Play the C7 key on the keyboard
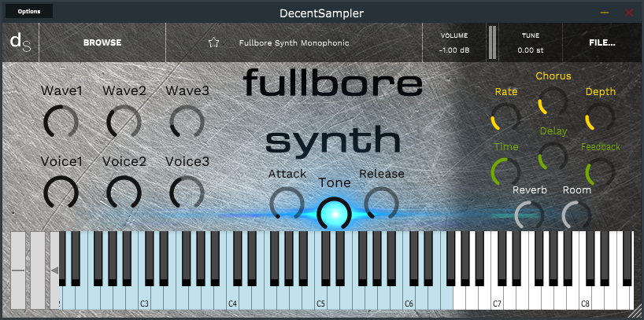Screen dimensions: 644x320 (497, 299)
